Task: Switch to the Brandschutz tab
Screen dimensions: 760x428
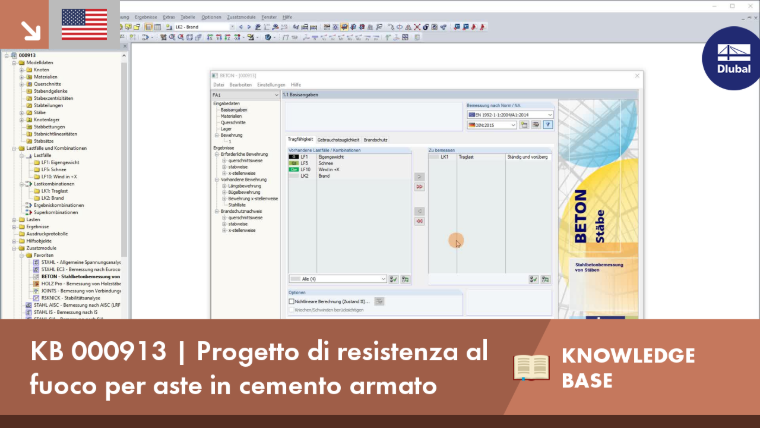Action: [x=376, y=140]
